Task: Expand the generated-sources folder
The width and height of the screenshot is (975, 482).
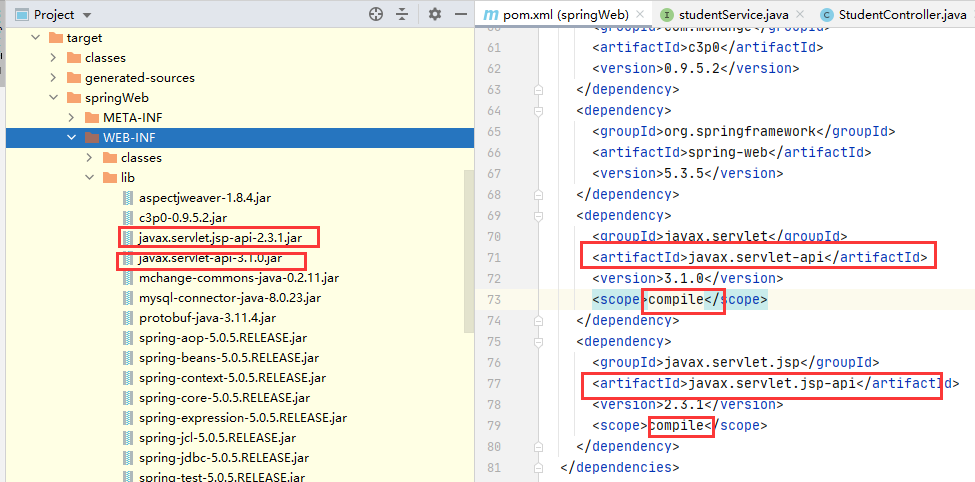Action: (53, 78)
